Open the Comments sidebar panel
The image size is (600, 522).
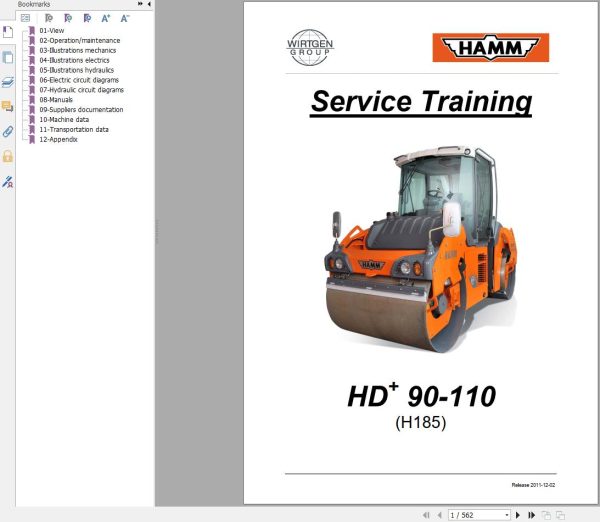(x=8, y=106)
